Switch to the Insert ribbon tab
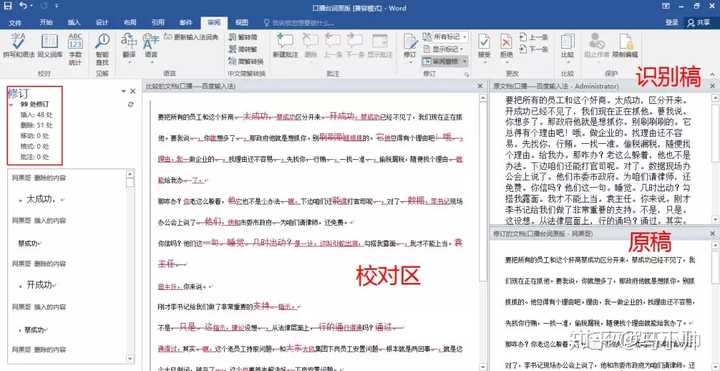720x371 pixels. (x=73, y=22)
